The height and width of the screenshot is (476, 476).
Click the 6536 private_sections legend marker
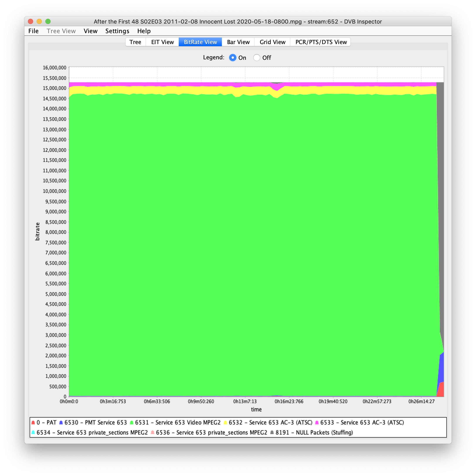pos(153,432)
